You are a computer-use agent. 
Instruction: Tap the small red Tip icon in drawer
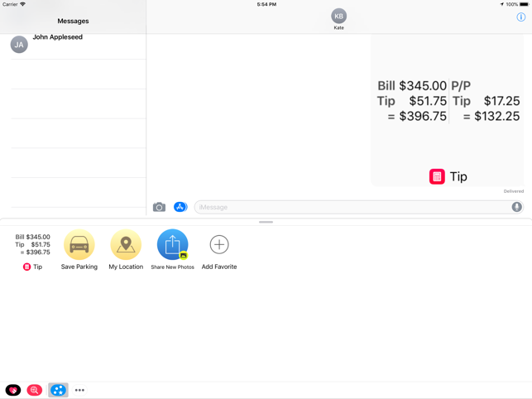pyautogui.click(x=26, y=267)
